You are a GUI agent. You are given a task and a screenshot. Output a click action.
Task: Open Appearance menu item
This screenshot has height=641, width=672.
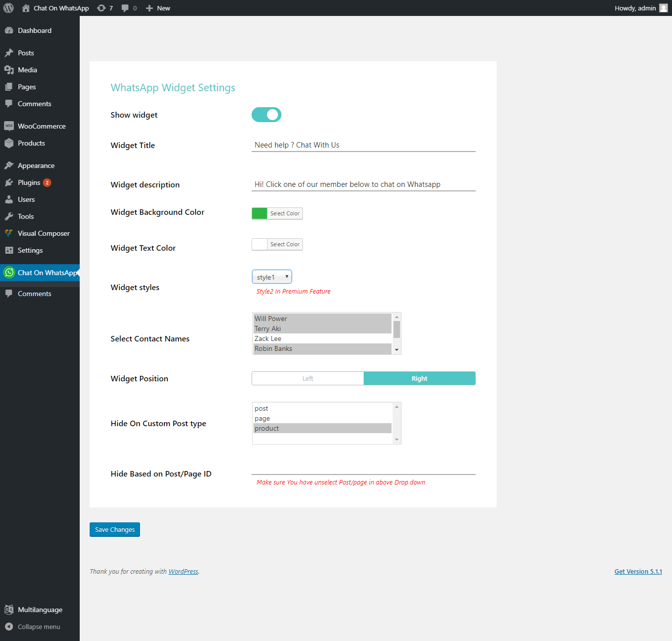click(x=40, y=165)
